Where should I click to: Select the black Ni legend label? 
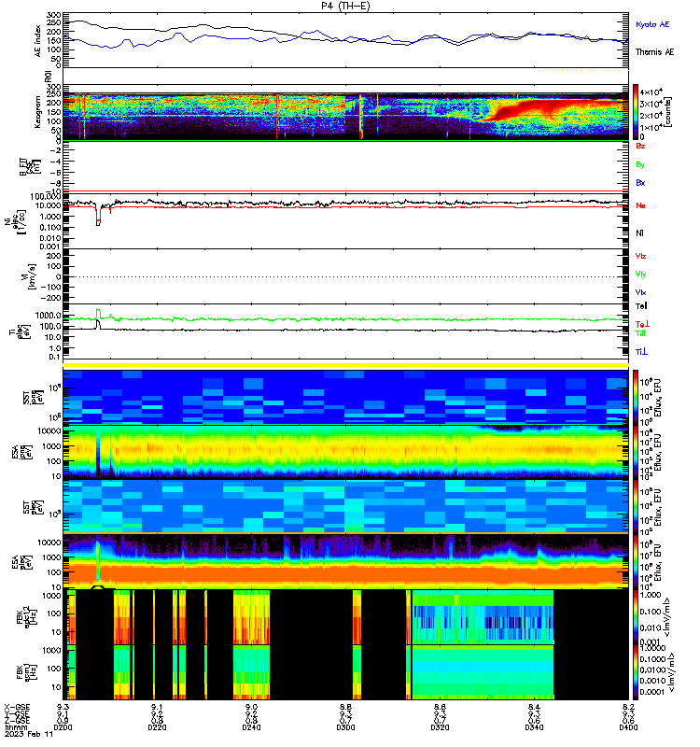click(639, 233)
